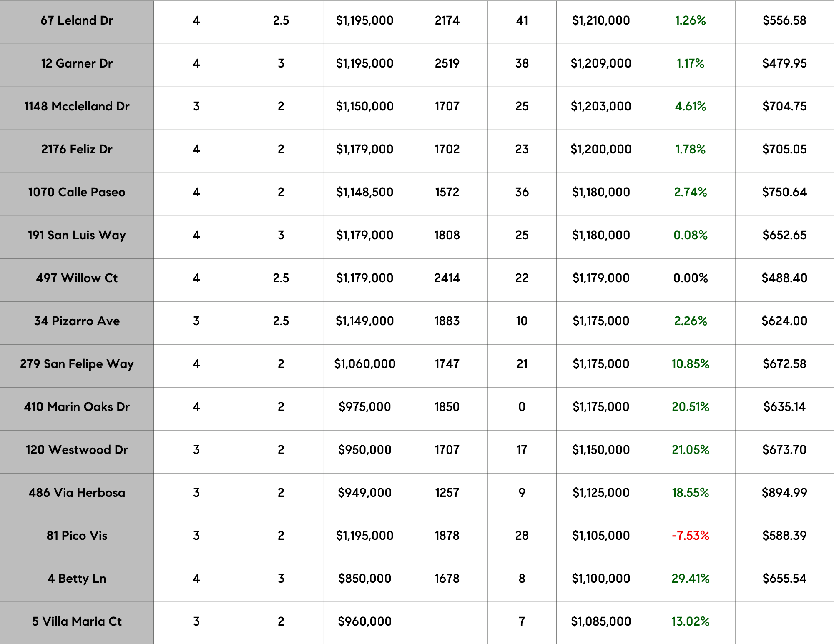Select the 34 Pizarro Ave address cell

(x=77, y=321)
